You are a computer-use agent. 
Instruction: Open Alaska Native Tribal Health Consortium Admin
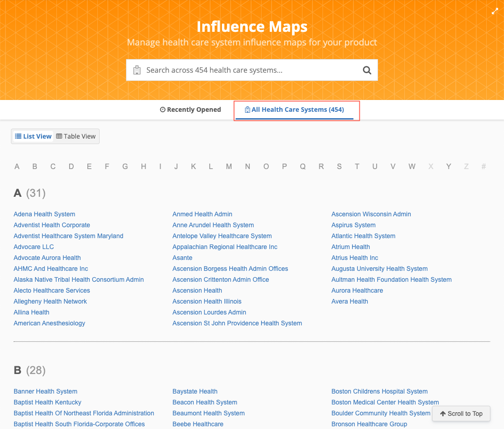pyautogui.click(x=79, y=279)
